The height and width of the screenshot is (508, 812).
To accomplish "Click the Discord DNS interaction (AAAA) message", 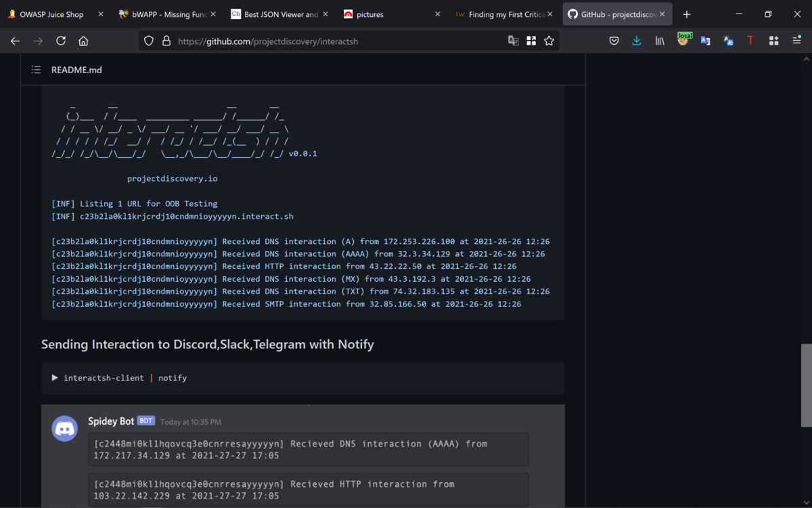I will pos(309,450).
